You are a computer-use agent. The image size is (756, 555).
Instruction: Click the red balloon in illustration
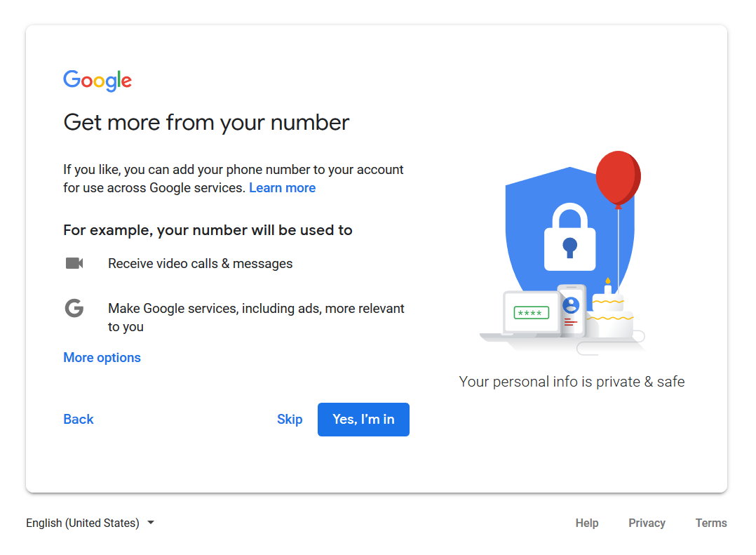point(618,178)
